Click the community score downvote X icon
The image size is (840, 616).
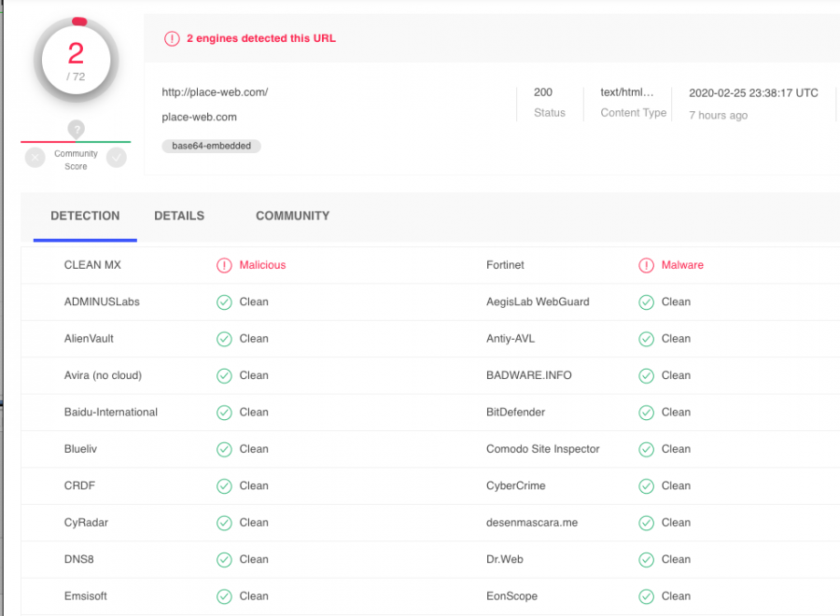coord(35,158)
